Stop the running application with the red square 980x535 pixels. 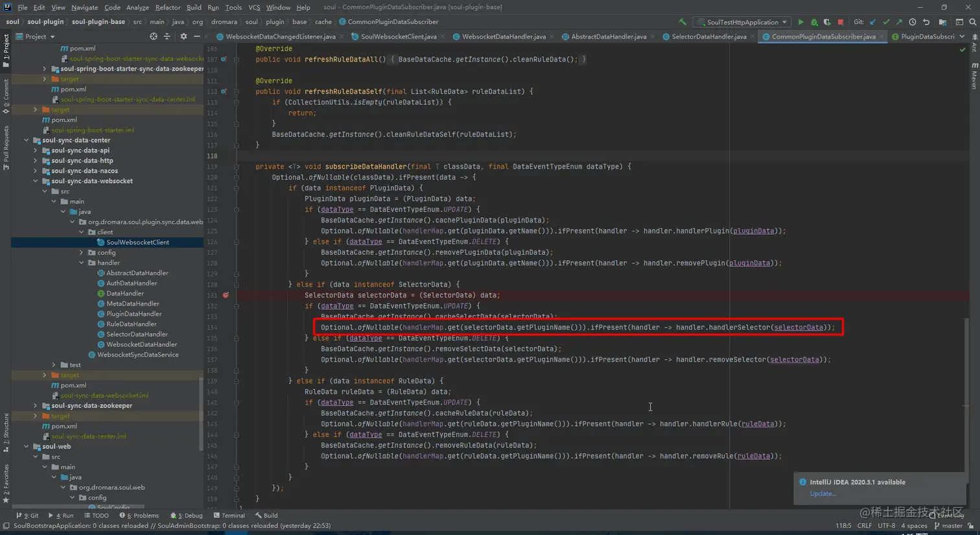(841, 22)
